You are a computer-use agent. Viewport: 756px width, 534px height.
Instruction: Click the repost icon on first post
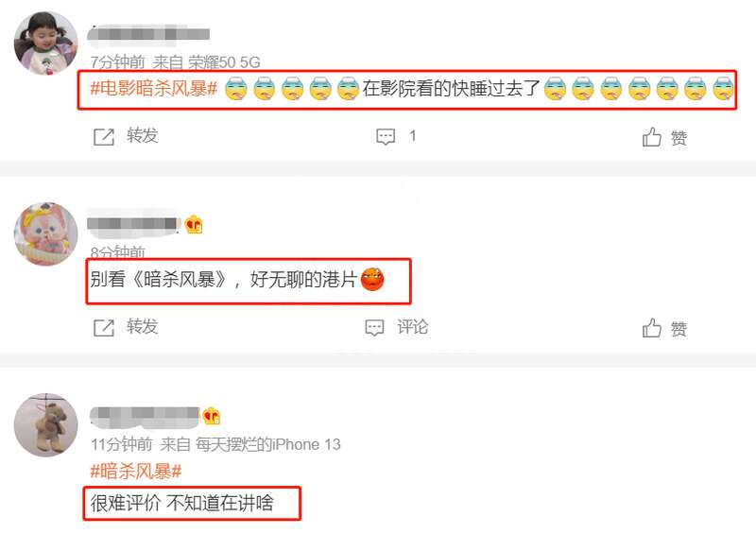pos(104,137)
